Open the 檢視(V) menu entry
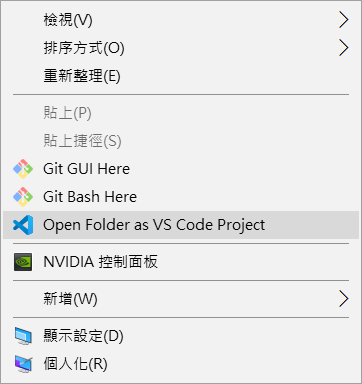Viewport: 362px width, 384px height. (x=68, y=20)
